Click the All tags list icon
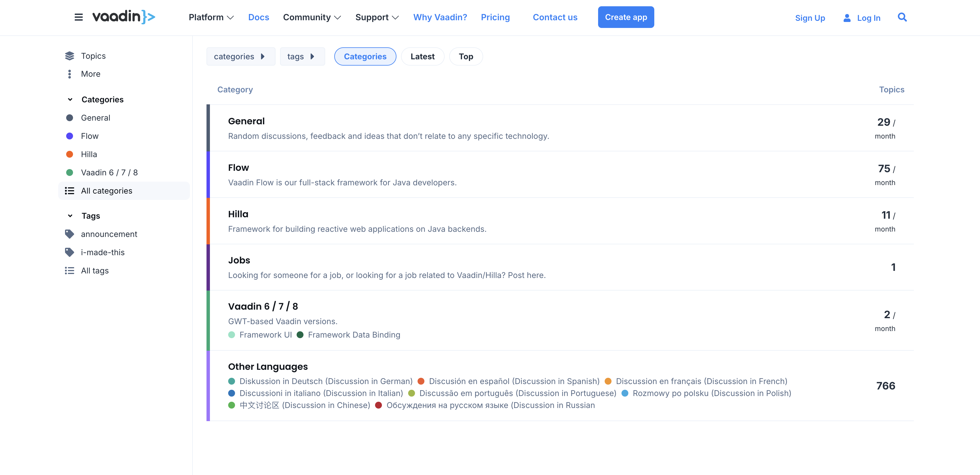Viewport: 980px width, 475px height. click(x=70, y=271)
